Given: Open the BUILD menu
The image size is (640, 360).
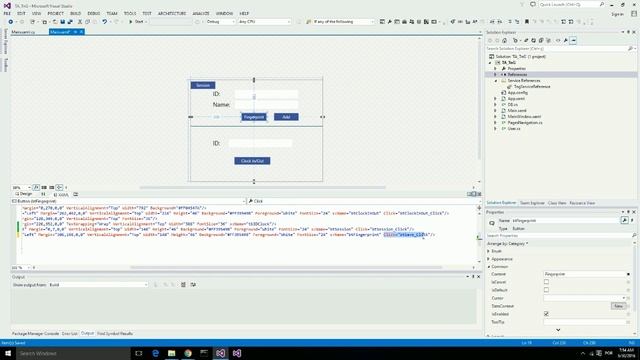Looking at the screenshot, I should coord(76,13).
